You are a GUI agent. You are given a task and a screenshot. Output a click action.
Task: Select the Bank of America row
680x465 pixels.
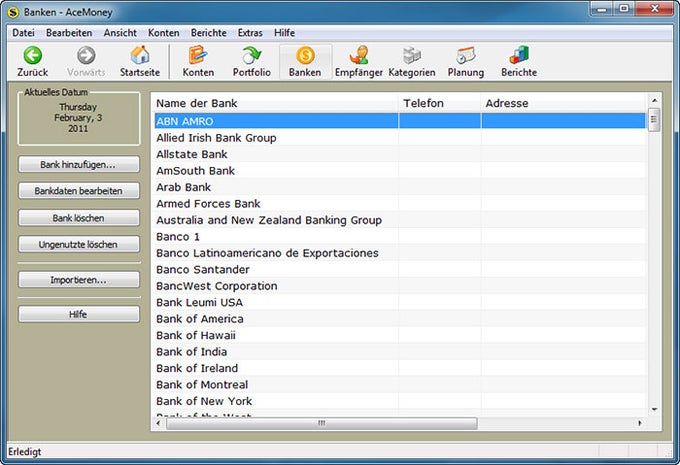pyautogui.click(x=400, y=319)
